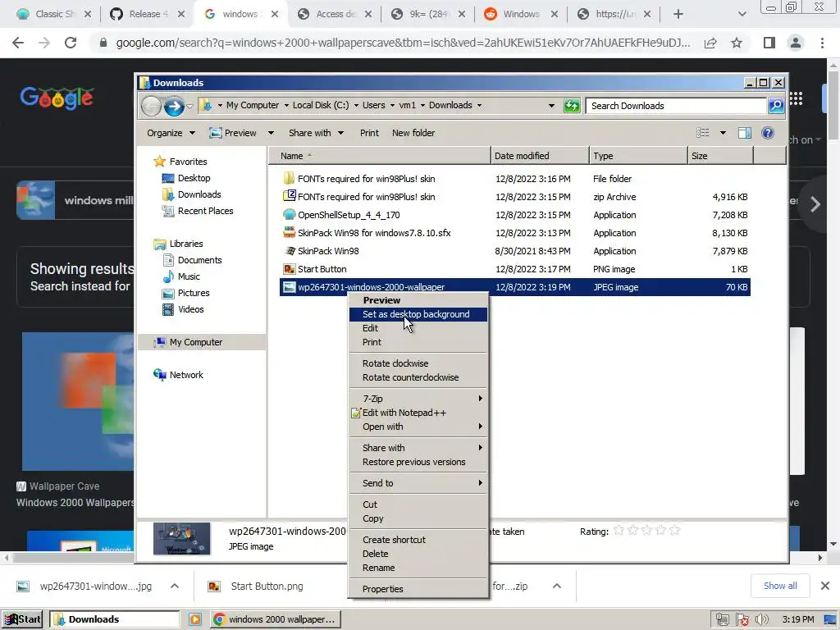Switch to Chrome taskbar button
840x630 pixels.
coord(276,619)
